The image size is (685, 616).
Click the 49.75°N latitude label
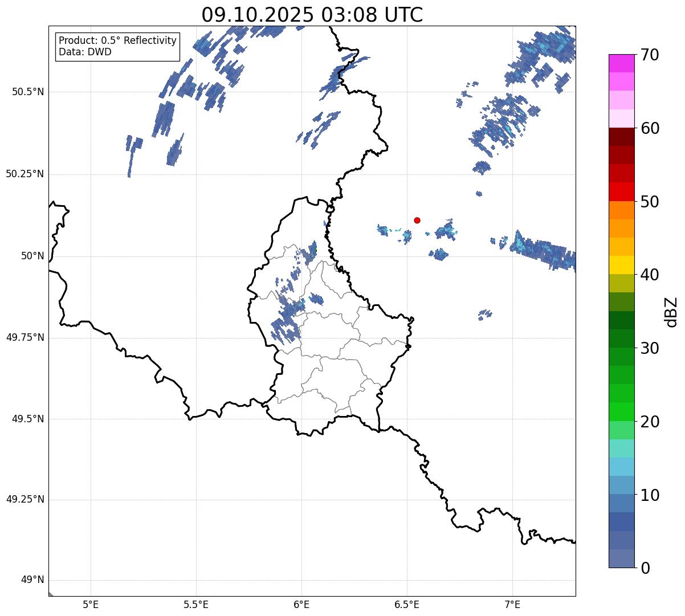tap(25, 338)
